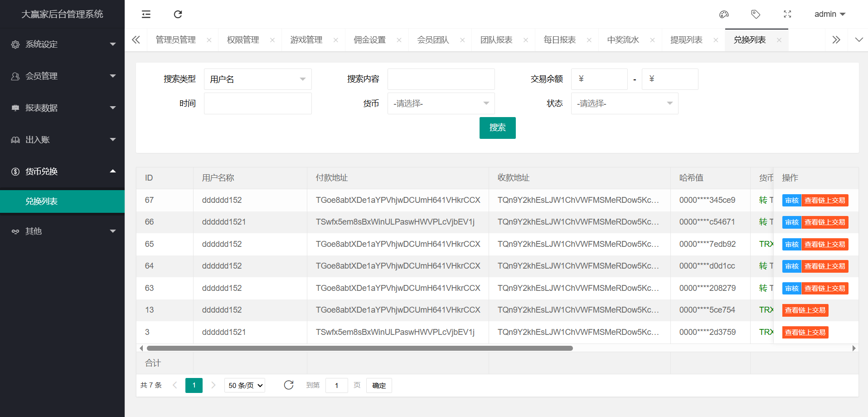
Task: Expand the 系统设定 sidebar menu
Action: [x=62, y=44]
